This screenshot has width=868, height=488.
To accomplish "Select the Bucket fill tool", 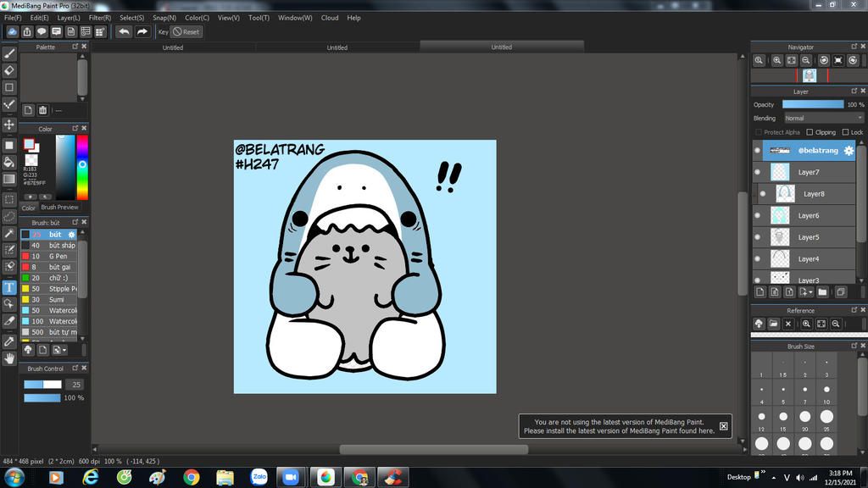I will pyautogui.click(x=8, y=162).
